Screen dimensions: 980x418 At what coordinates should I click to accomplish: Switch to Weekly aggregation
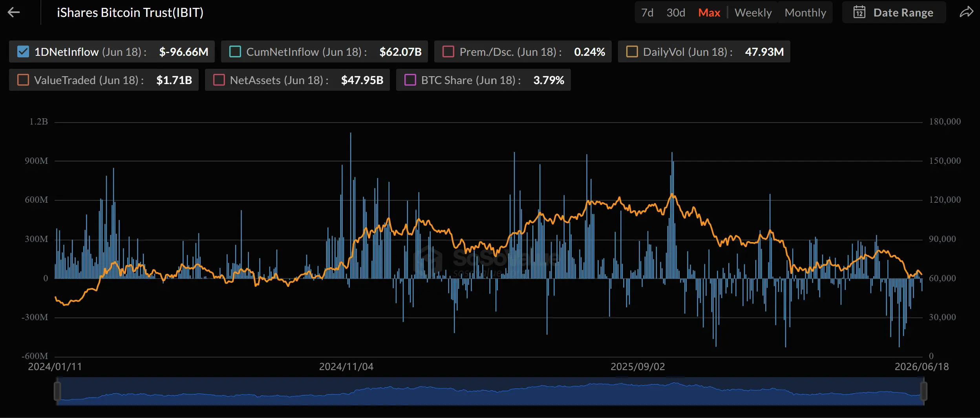[x=753, y=13]
